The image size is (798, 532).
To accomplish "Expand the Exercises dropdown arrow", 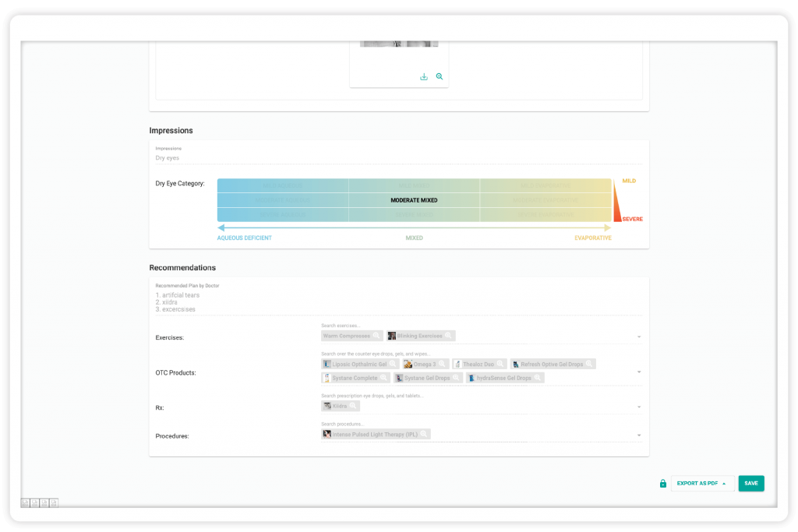I will (x=639, y=336).
